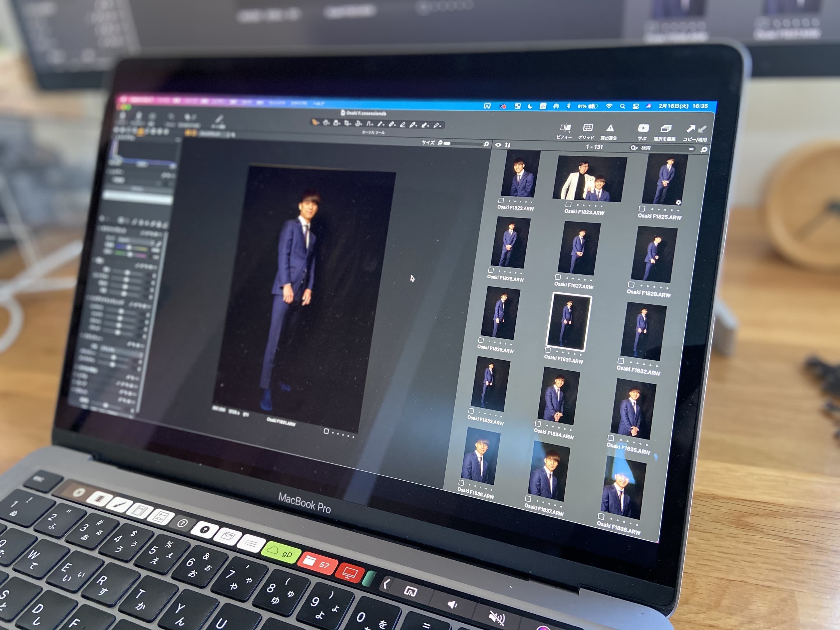
Task: Select the Crop cursor tool
Action: 347,123
